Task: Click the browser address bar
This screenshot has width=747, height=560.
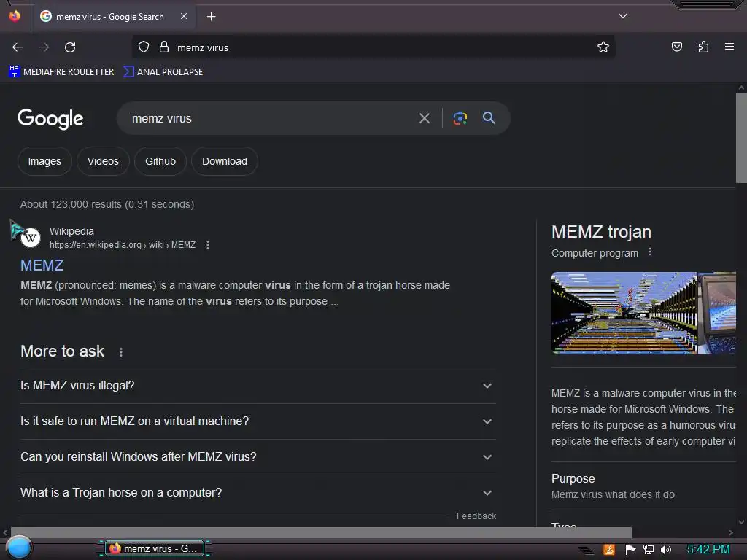Action: (373, 47)
